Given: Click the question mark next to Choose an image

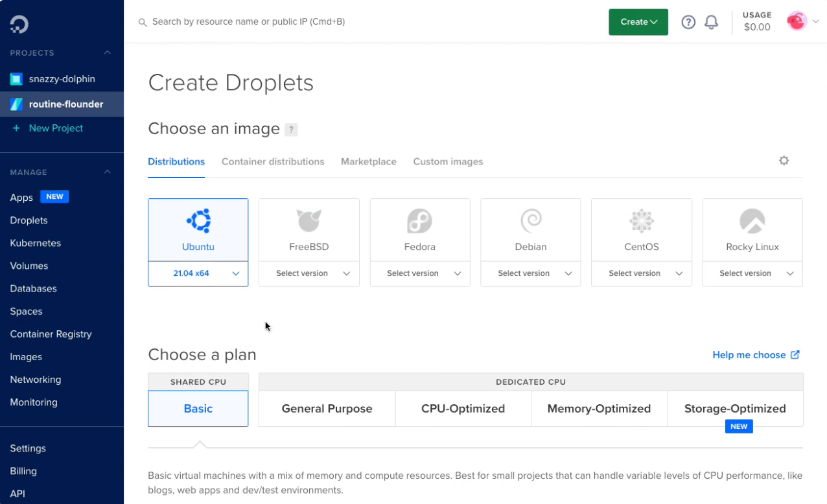Looking at the screenshot, I should [x=292, y=130].
